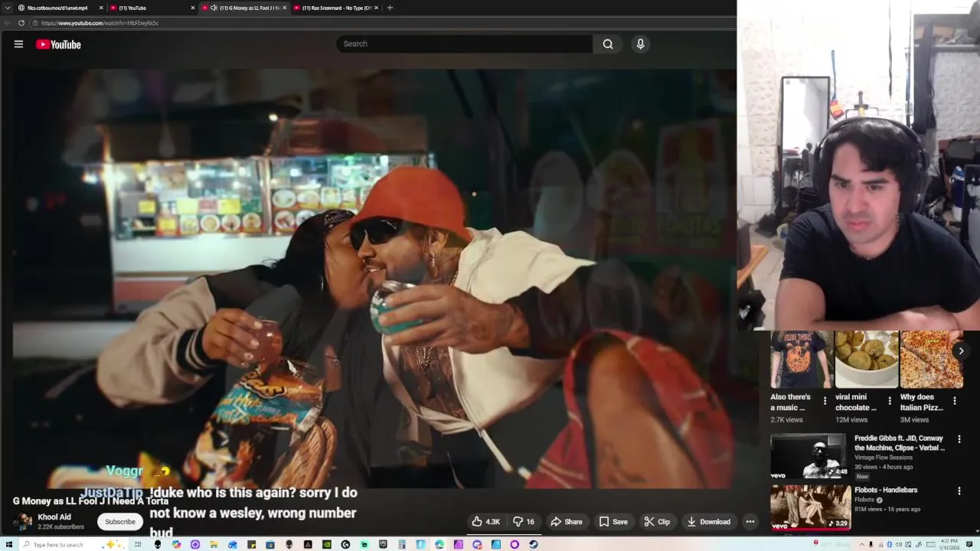
Task: Open options menu for 'Also there's a music' short
Action: click(825, 401)
